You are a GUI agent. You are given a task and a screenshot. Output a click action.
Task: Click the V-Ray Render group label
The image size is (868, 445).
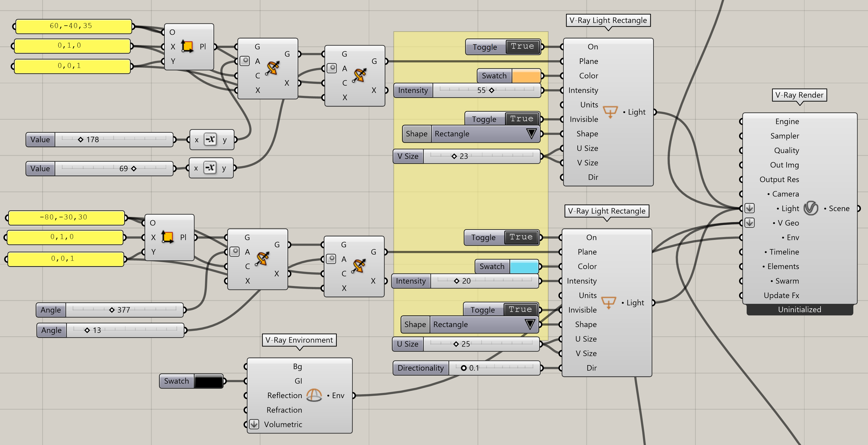[x=799, y=95]
